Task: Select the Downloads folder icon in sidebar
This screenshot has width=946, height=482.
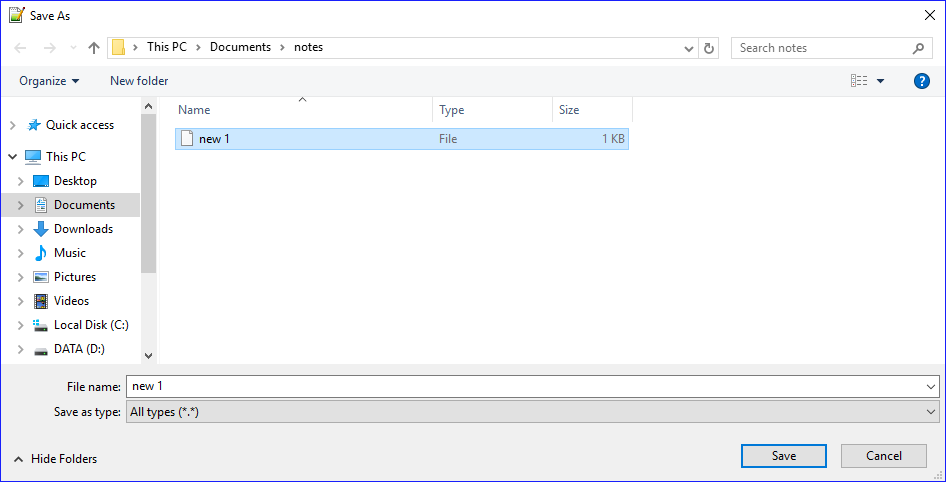Action: (41, 229)
